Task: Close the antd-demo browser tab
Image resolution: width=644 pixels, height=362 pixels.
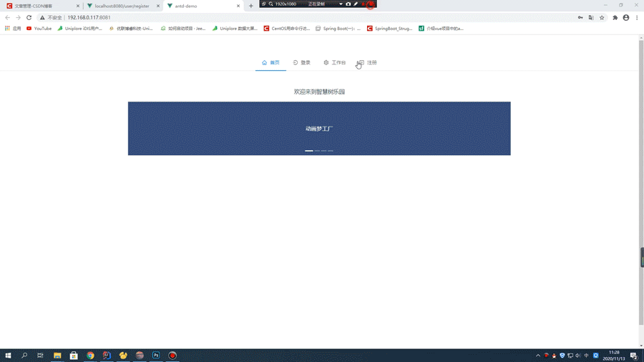Action: point(238,6)
